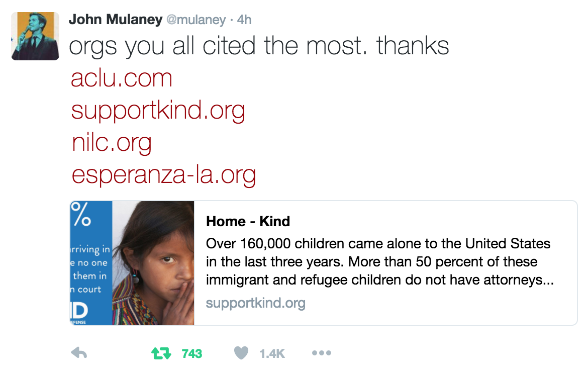588x372 pixels.
Task: Open the three-dot more options menu
Action: [x=322, y=353]
